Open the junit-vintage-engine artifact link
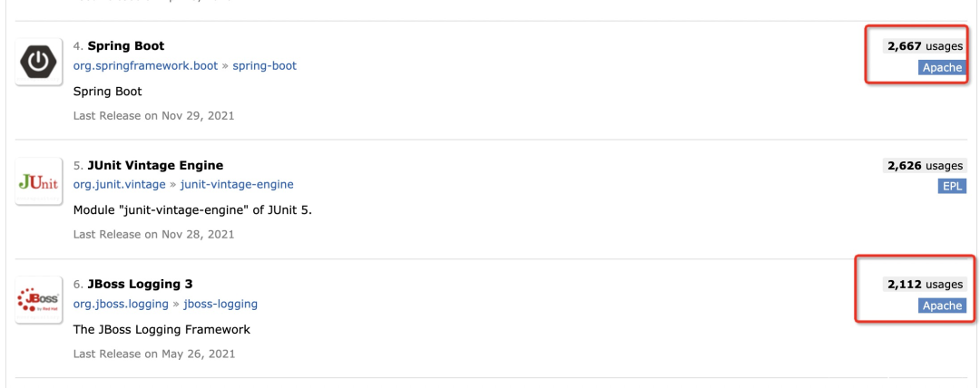This screenshot has width=980, height=388. [237, 184]
